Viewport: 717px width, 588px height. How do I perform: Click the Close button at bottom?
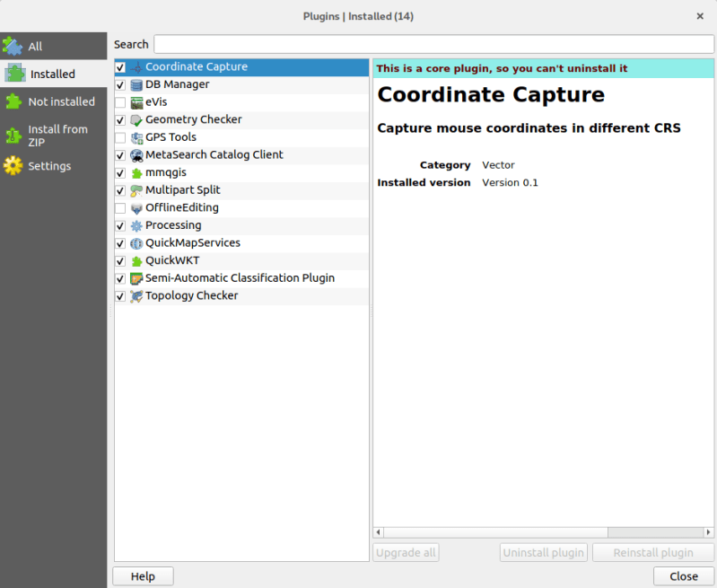click(x=684, y=576)
